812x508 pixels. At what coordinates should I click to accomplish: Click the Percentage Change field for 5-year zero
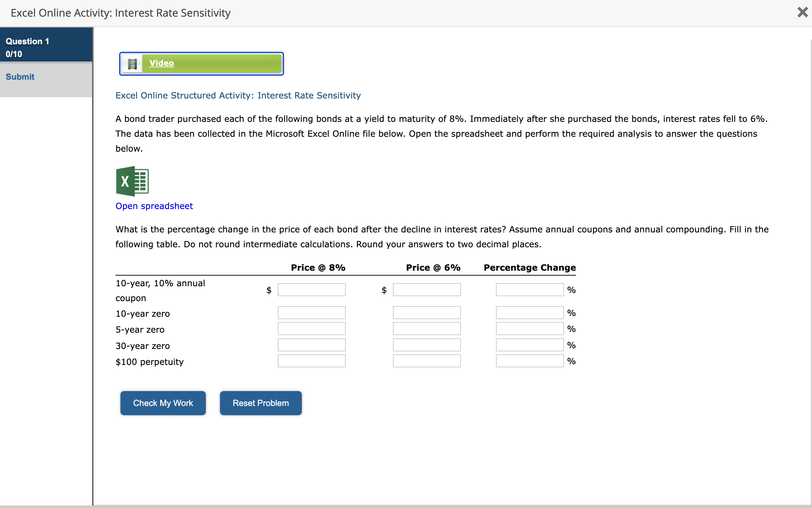529,328
